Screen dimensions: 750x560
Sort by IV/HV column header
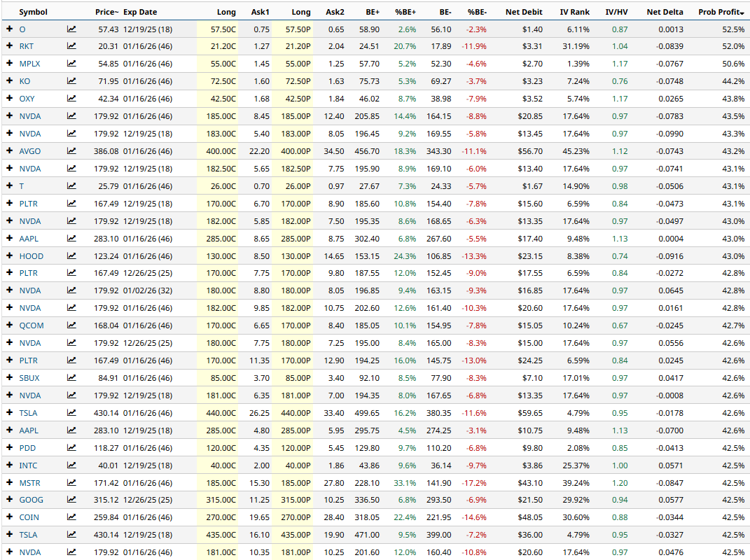616,12
